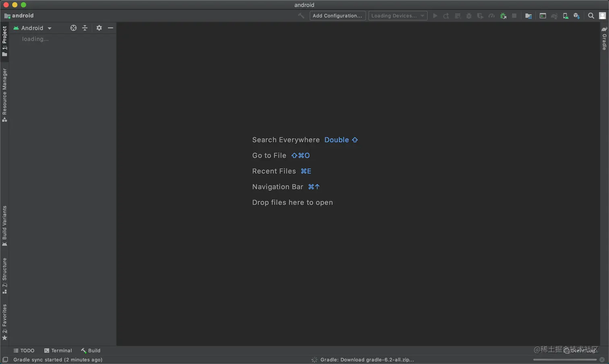Click Sync Project with Gradle Files icon
The width and height of the screenshot is (609, 364).
point(554,16)
